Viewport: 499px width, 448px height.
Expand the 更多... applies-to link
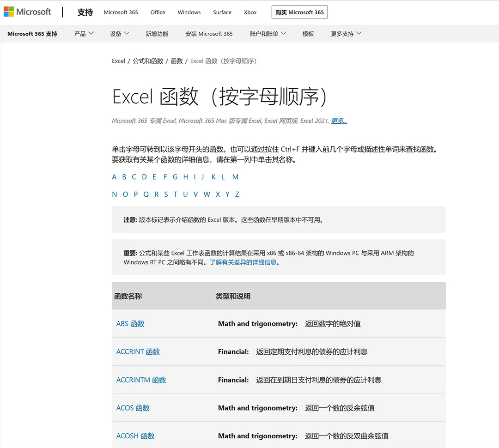(339, 121)
